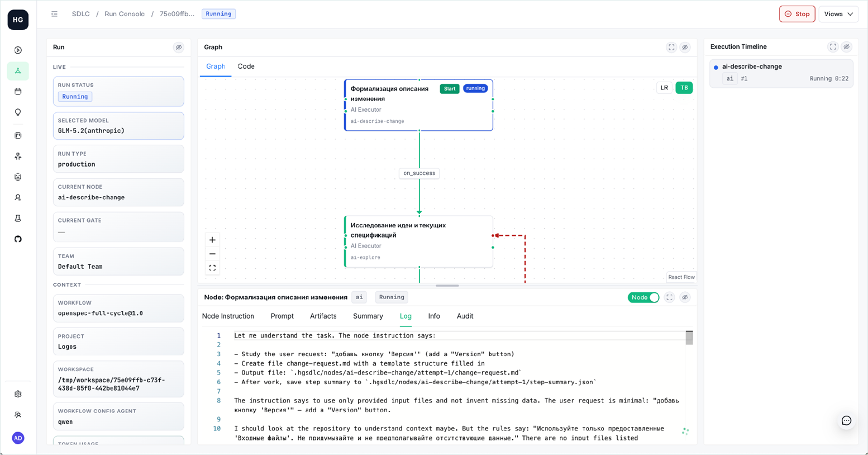This screenshot has height=455, width=868.
Task: Hide the Run panel with eye icon
Action: pyautogui.click(x=179, y=48)
